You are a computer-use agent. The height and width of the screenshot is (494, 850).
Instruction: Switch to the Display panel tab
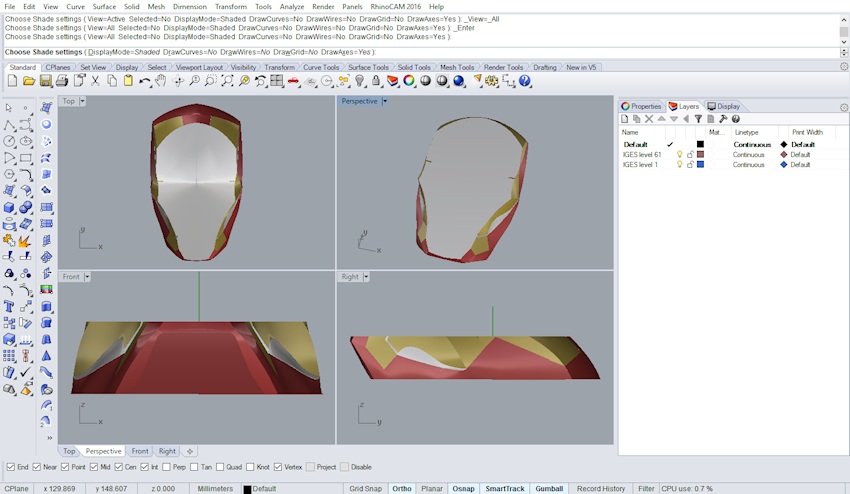(724, 106)
